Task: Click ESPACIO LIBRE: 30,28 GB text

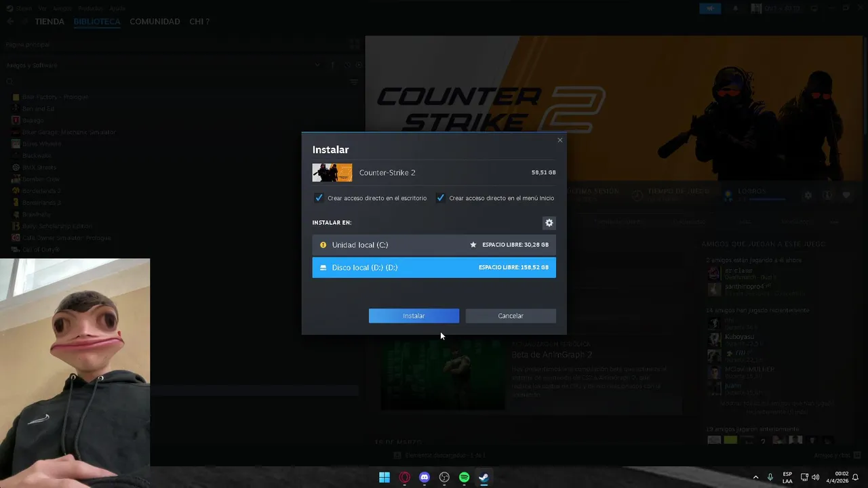Action: click(x=515, y=245)
